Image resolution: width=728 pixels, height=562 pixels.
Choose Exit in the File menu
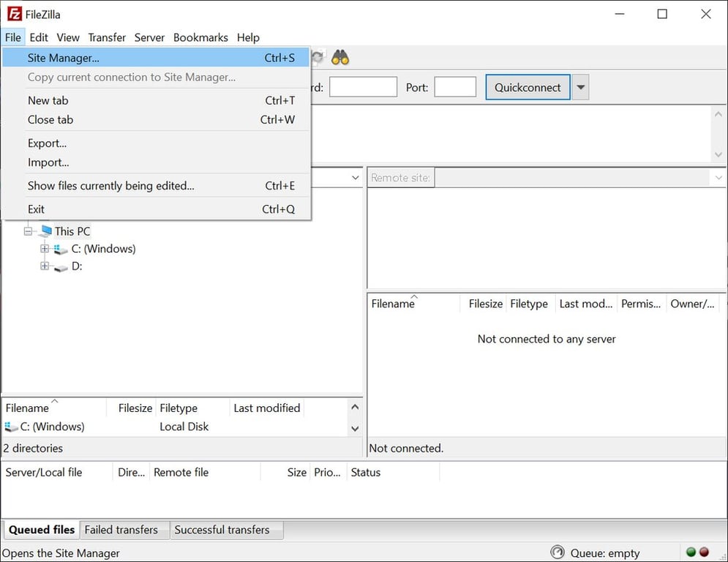36,209
